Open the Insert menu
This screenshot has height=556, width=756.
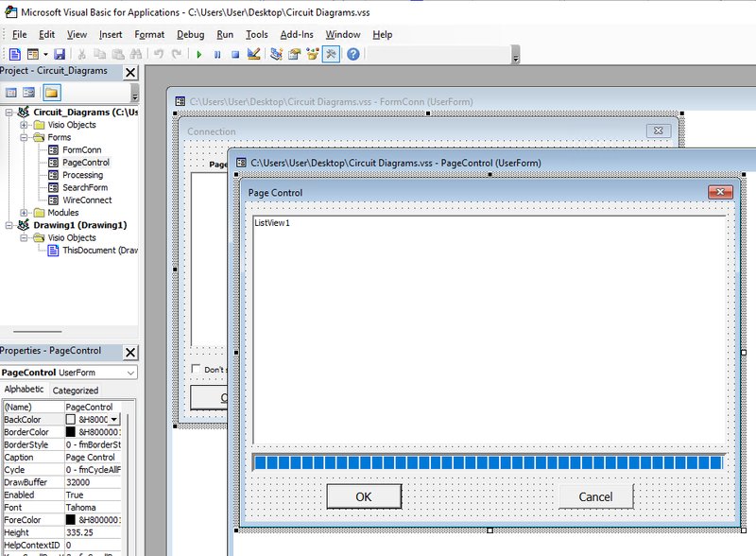(111, 35)
